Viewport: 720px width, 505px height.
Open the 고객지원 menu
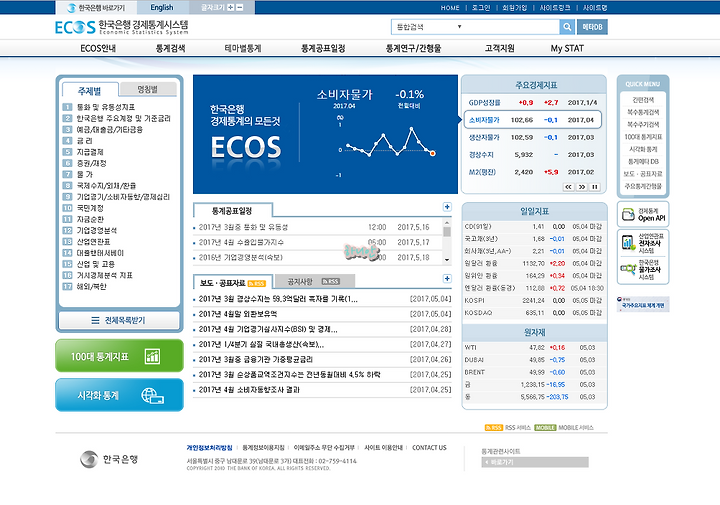[500, 49]
